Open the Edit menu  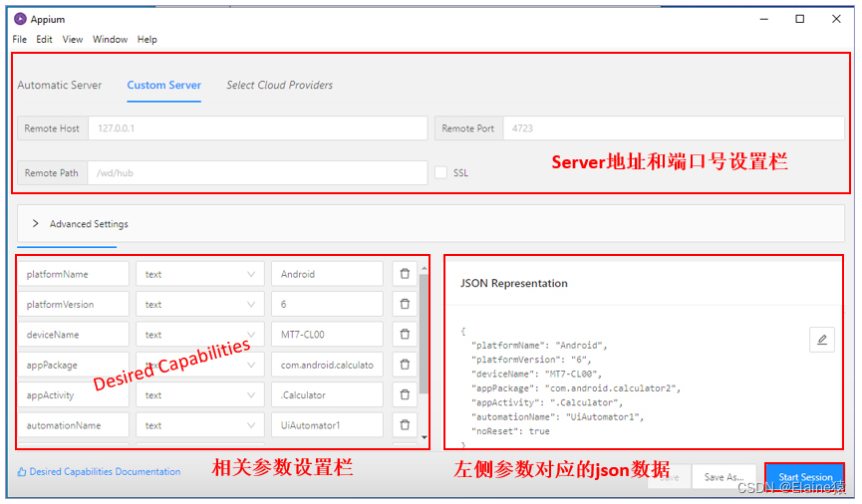[44, 40]
